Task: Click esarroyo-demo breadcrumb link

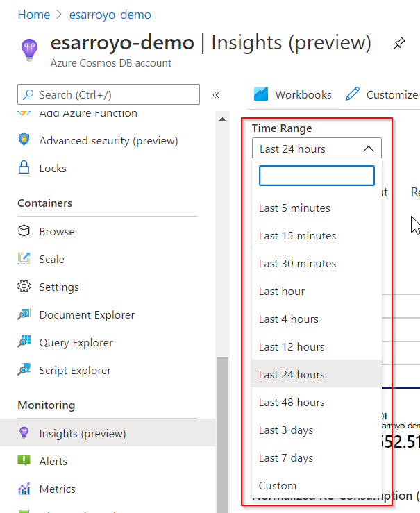Action: tap(111, 15)
